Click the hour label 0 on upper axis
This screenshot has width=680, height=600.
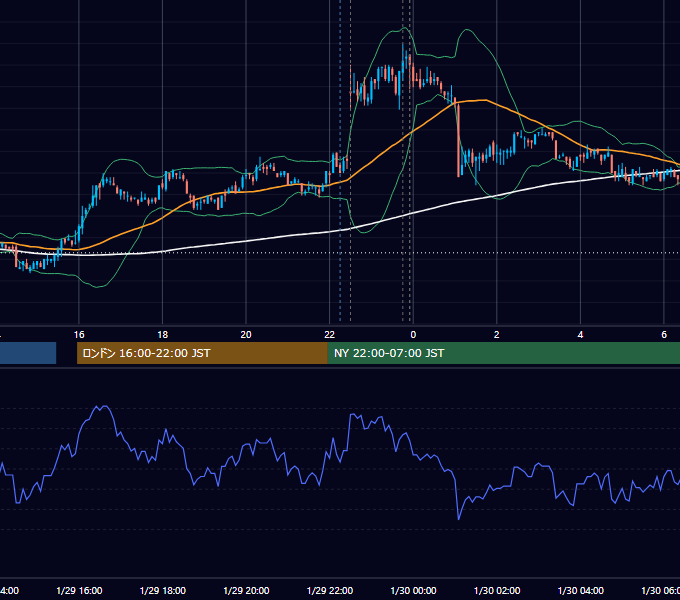click(413, 335)
